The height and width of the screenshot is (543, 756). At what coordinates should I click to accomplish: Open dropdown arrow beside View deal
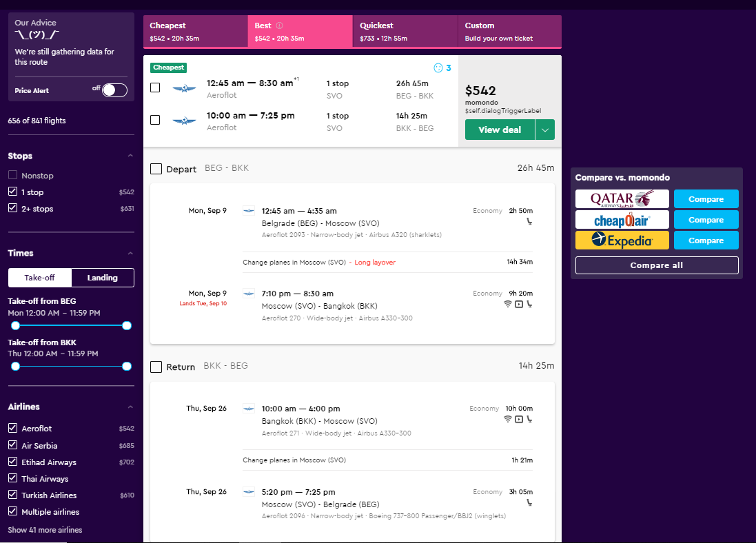point(545,130)
